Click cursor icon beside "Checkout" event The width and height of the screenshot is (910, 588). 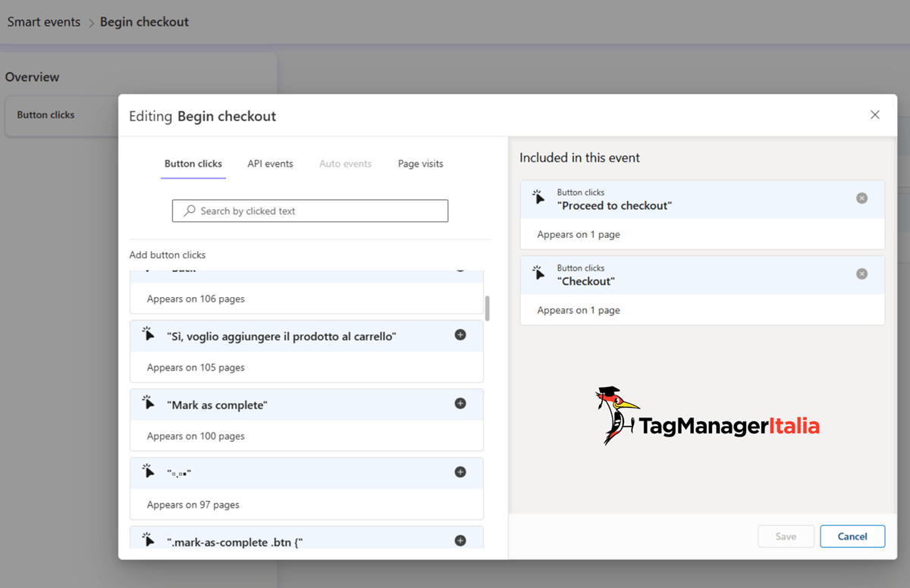point(540,273)
